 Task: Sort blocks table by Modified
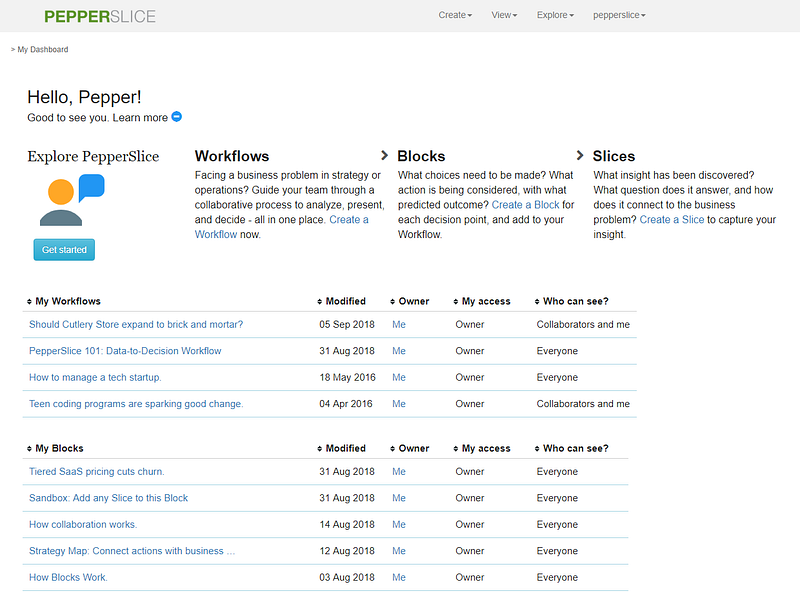tap(341, 448)
